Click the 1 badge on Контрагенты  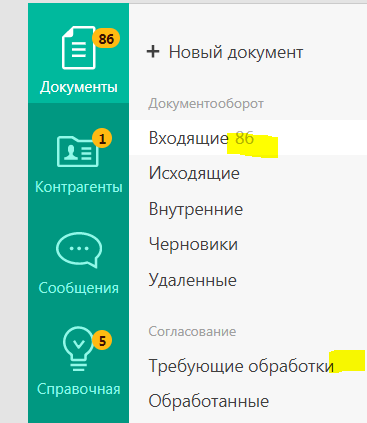(x=102, y=138)
